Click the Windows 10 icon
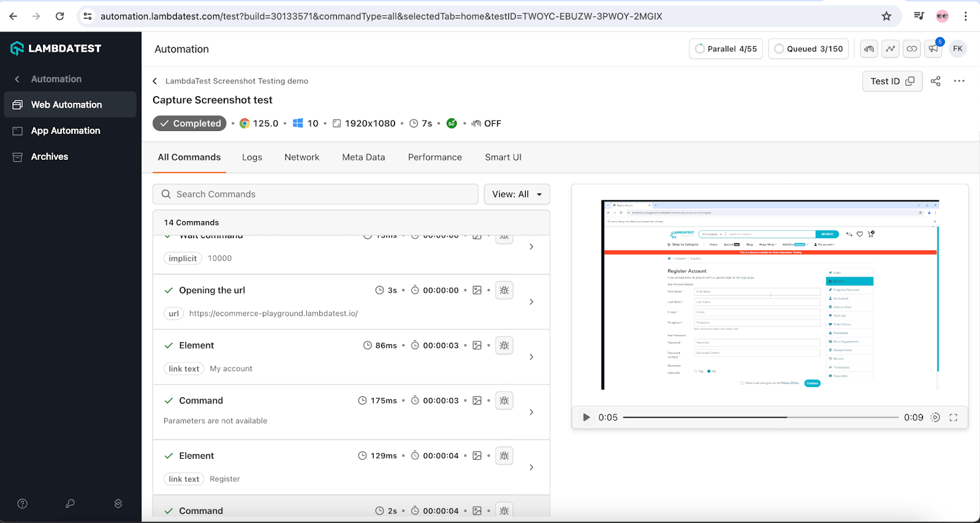The width and height of the screenshot is (980, 523). coord(298,123)
